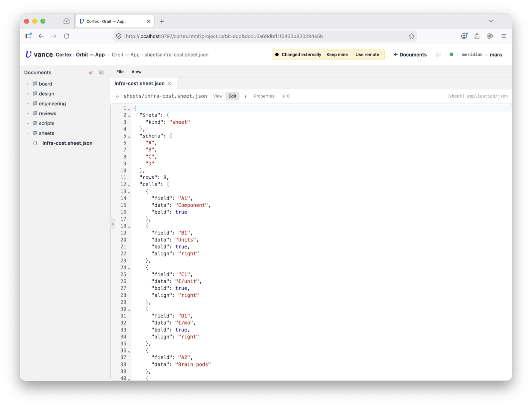Open the View menu
Image resolution: width=532 pixels, height=407 pixels.
click(136, 72)
